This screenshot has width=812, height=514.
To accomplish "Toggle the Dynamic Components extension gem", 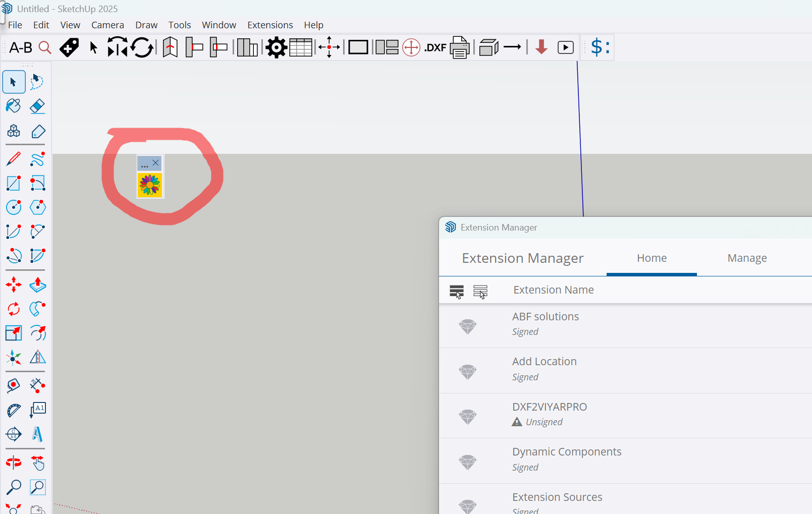I will [x=467, y=462].
